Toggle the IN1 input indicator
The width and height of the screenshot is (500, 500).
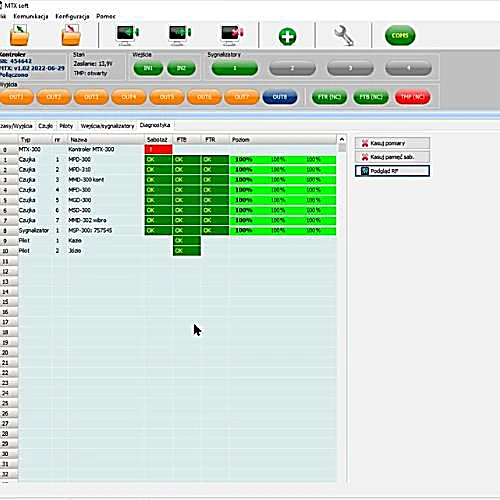pos(148,68)
